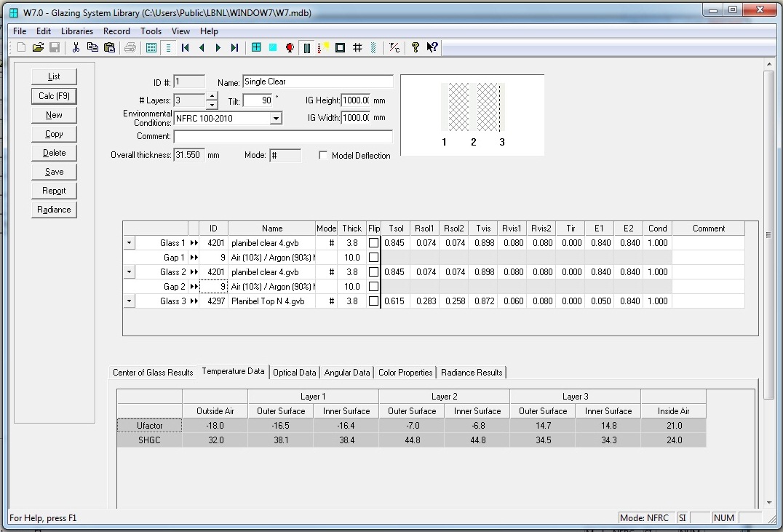Open the Libraries menu

coord(77,31)
